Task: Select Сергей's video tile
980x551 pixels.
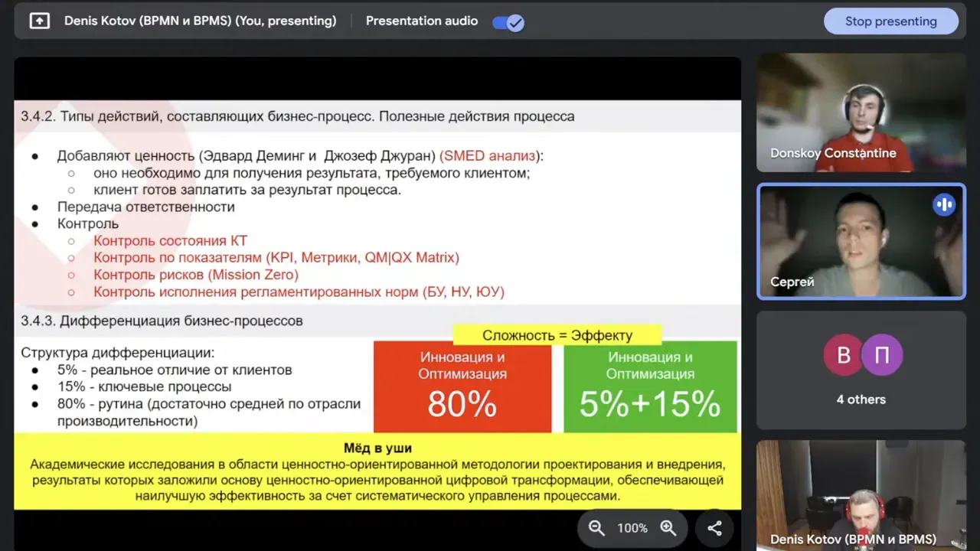Action: (861, 241)
